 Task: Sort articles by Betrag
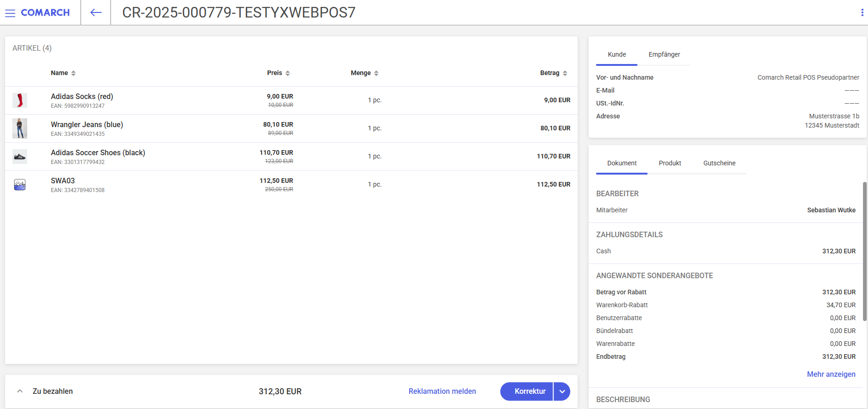[x=554, y=73]
